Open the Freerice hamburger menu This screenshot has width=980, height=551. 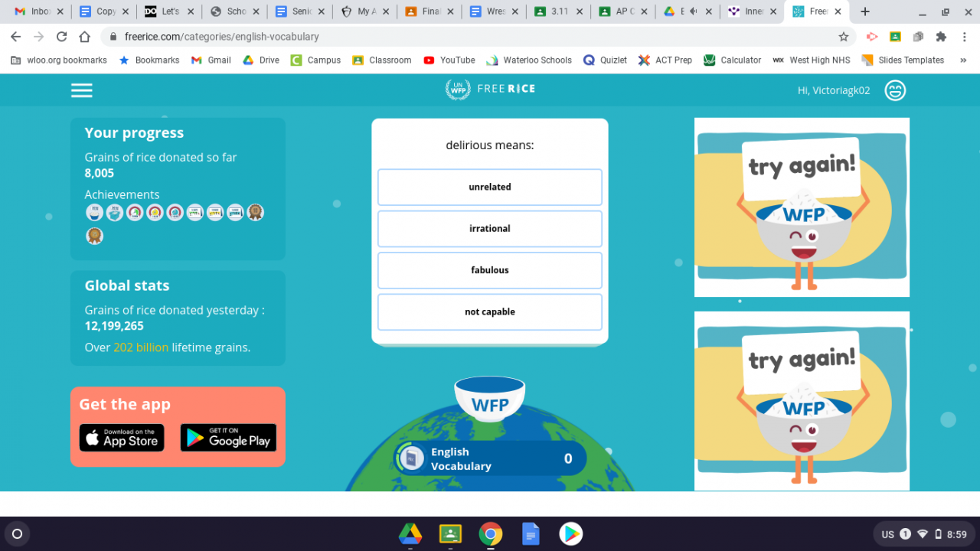click(x=82, y=90)
